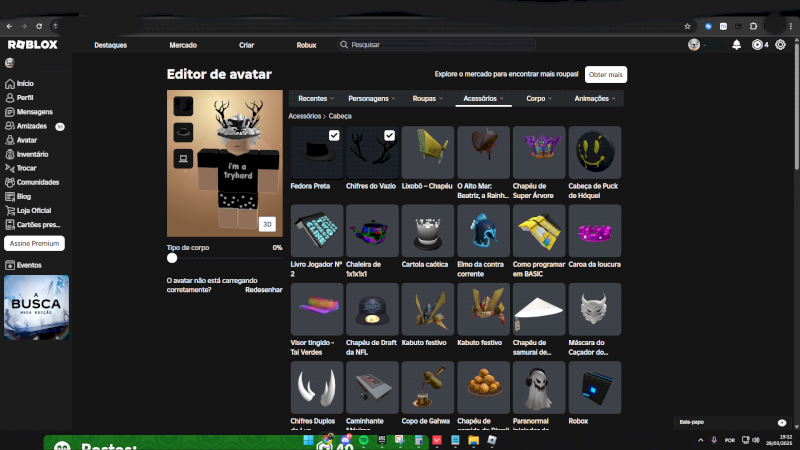Open File Explorer from the taskbar
Viewport: 800px width, 450px height.
[473, 440]
